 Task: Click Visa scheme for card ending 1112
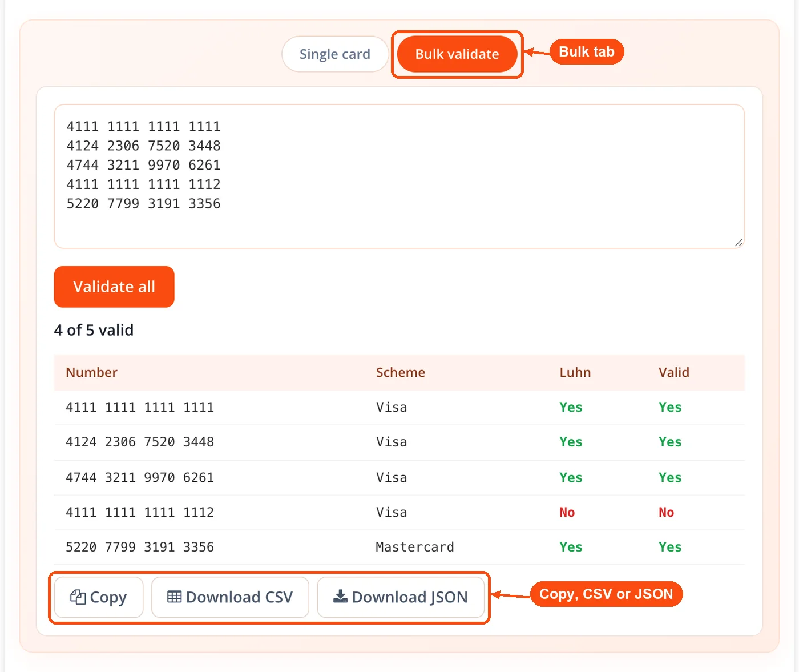click(392, 512)
